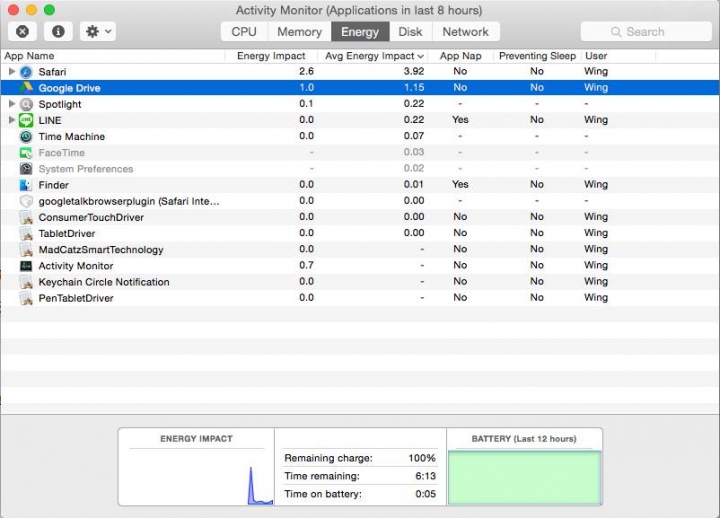
Task: Select the LINE row name
Action: [50, 120]
